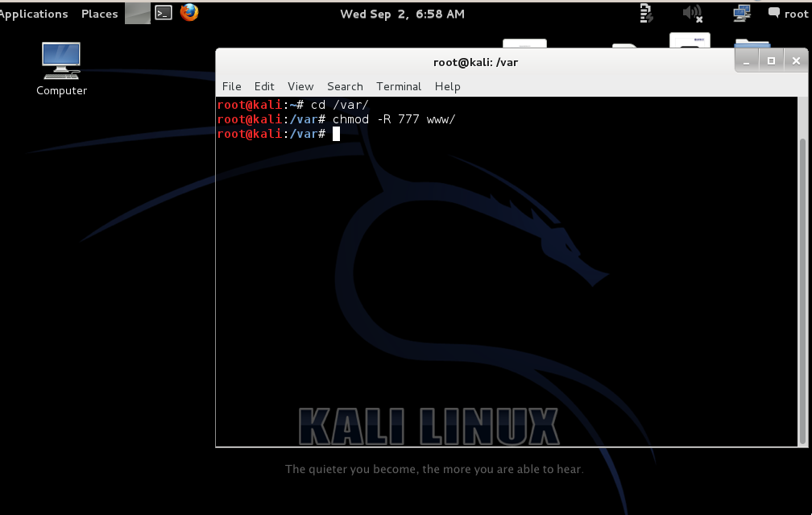
Task: Open the Computer desktop icon
Action: [x=61, y=69]
